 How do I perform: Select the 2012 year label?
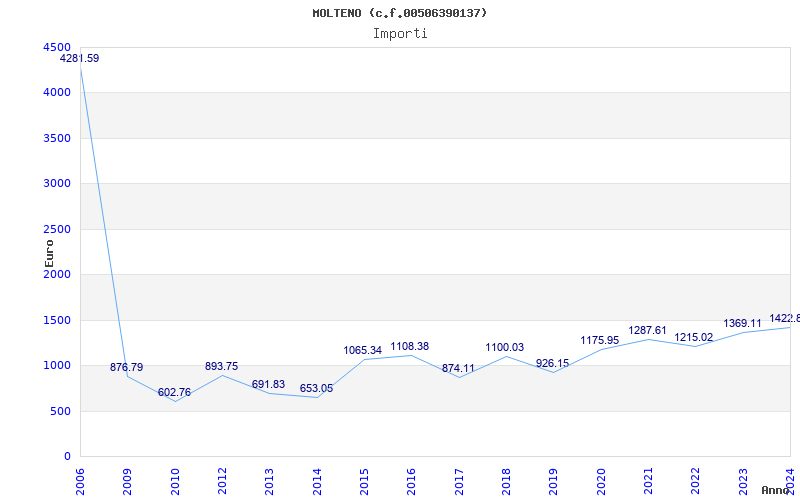pos(222,481)
